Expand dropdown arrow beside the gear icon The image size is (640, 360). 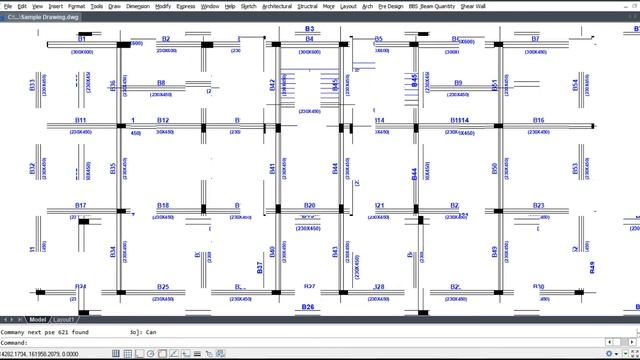click(616, 354)
